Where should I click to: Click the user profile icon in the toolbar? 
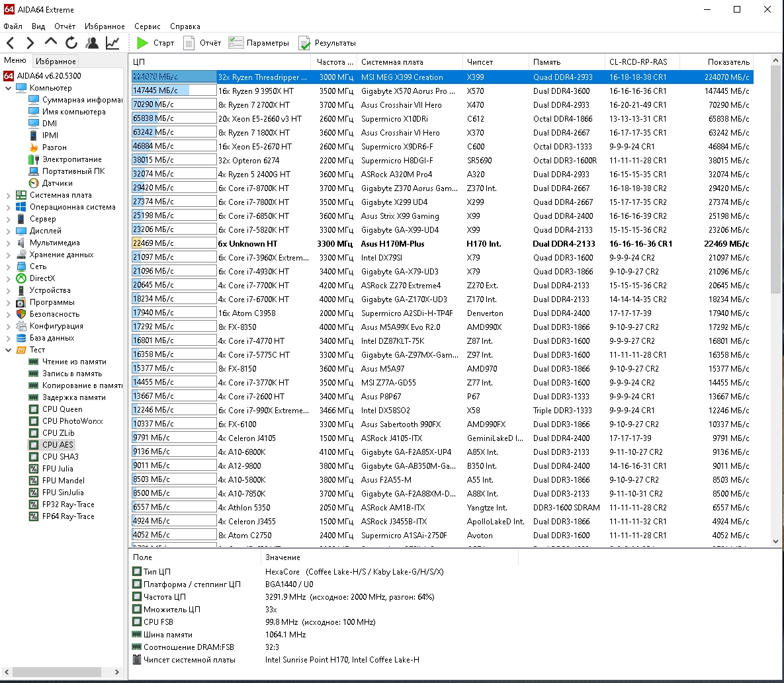point(92,43)
